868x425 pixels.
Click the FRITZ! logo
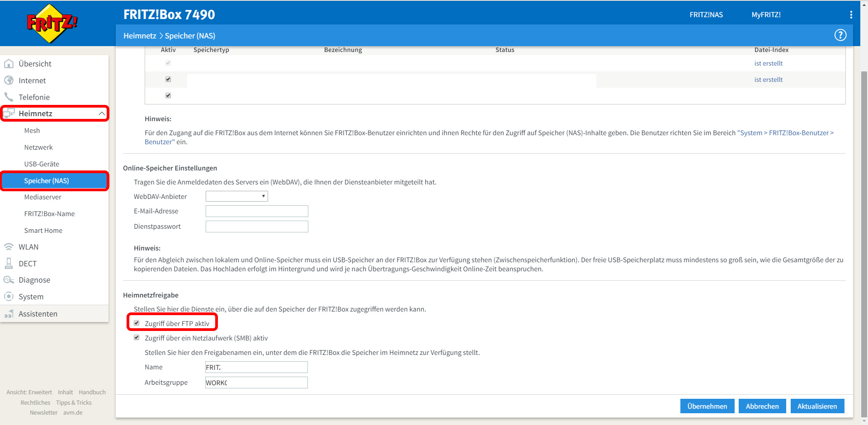pyautogui.click(x=52, y=24)
